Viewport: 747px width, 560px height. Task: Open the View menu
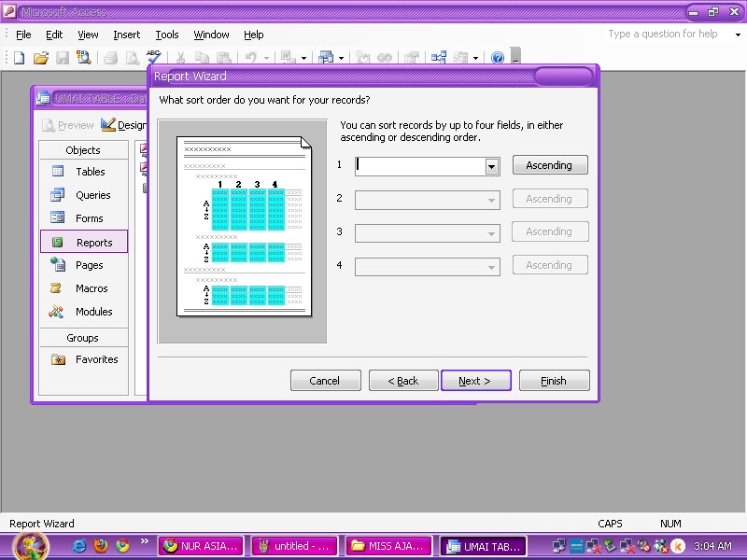(x=88, y=35)
